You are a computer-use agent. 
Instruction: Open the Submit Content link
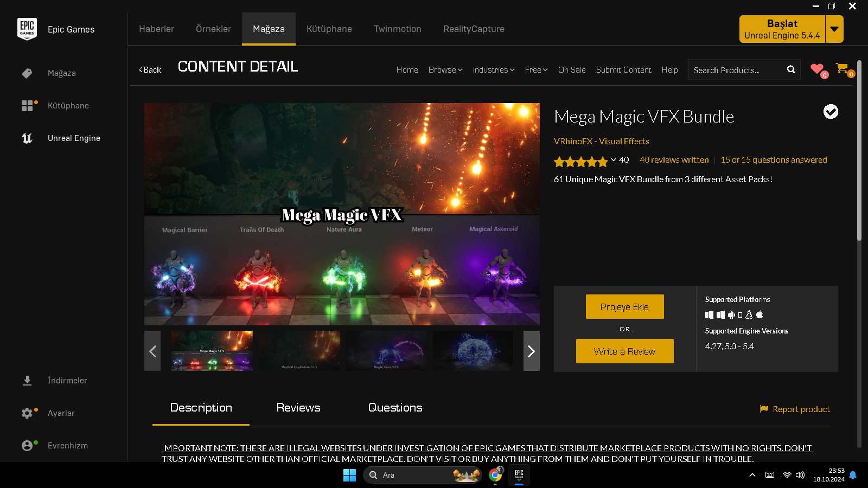click(x=624, y=70)
